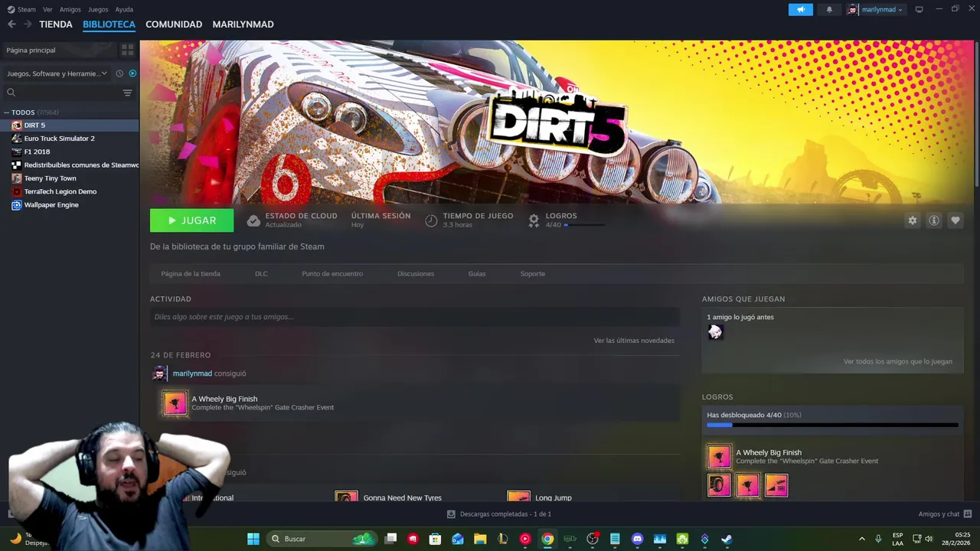Go back with the left arrow
980x551 pixels.
pos(11,24)
